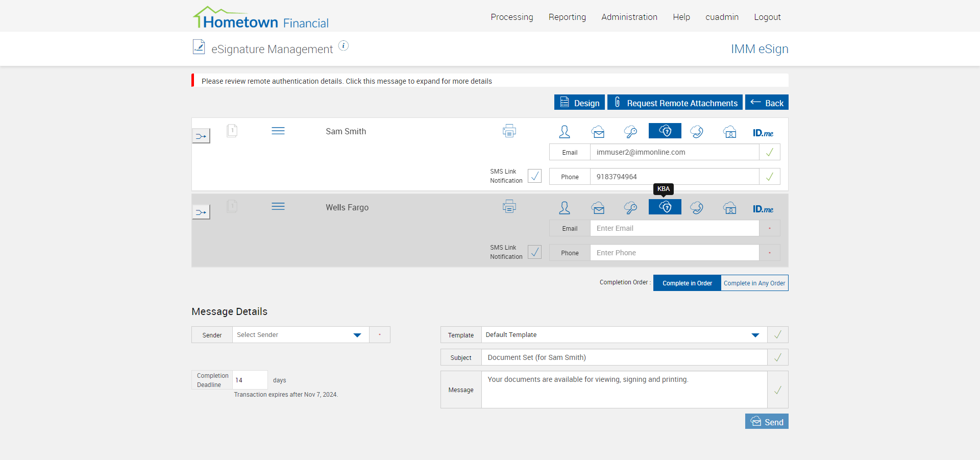Viewport: 980px width, 460px height.
Task: Click phone call authentication icon for Wells Fargo
Action: tap(697, 208)
